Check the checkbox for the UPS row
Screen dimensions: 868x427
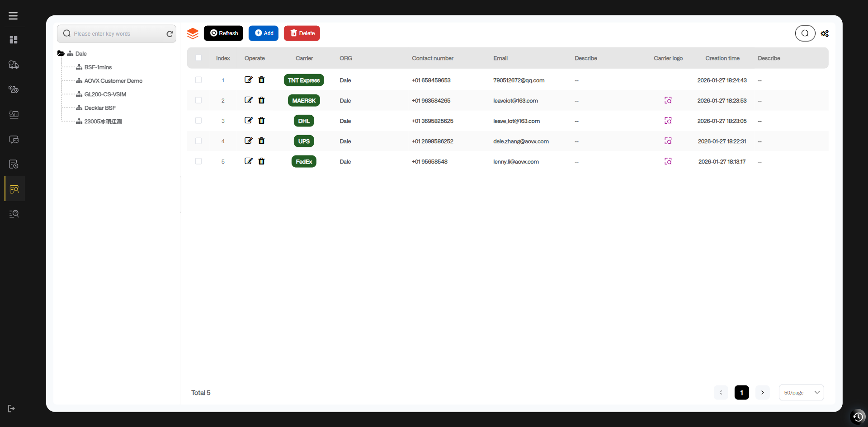point(198,141)
